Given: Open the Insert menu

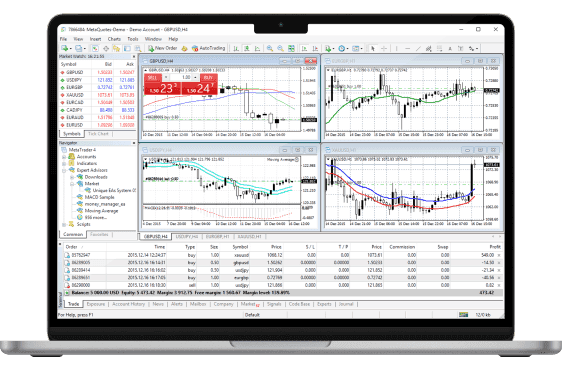Looking at the screenshot, I should click(95, 39).
